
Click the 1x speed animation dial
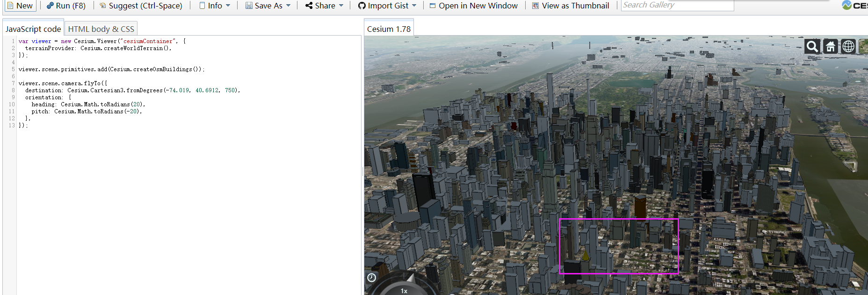404,290
